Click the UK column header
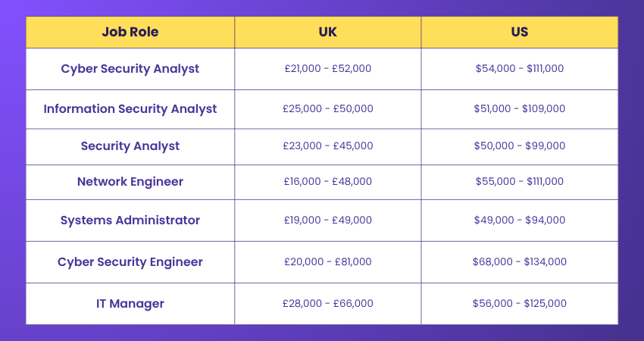The image size is (644, 341). pyautogui.click(x=328, y=33)
